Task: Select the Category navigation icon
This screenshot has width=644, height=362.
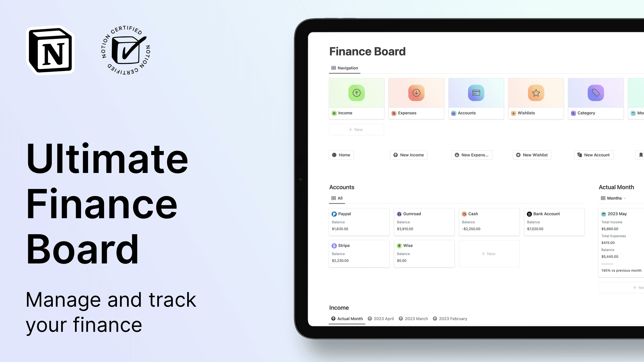Action: 596,93
